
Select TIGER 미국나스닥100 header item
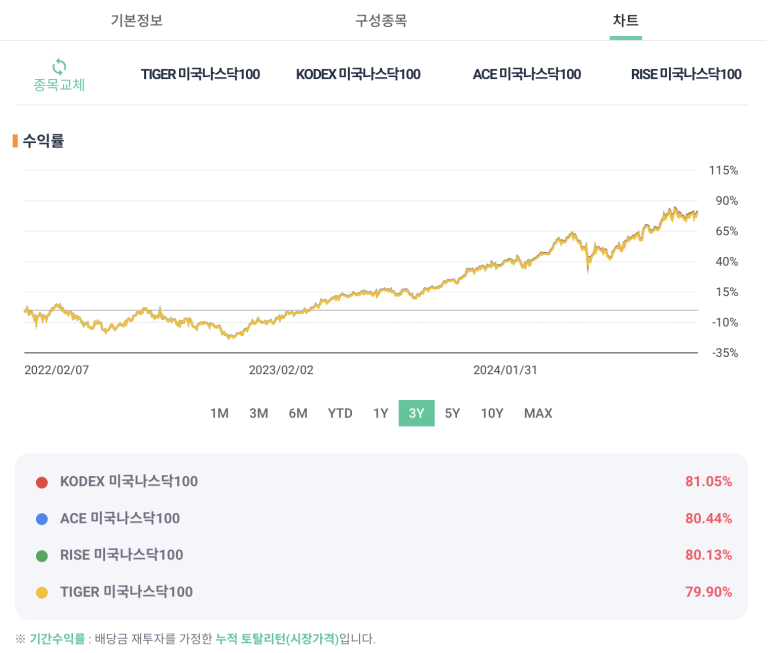click(x=200, y=74)
